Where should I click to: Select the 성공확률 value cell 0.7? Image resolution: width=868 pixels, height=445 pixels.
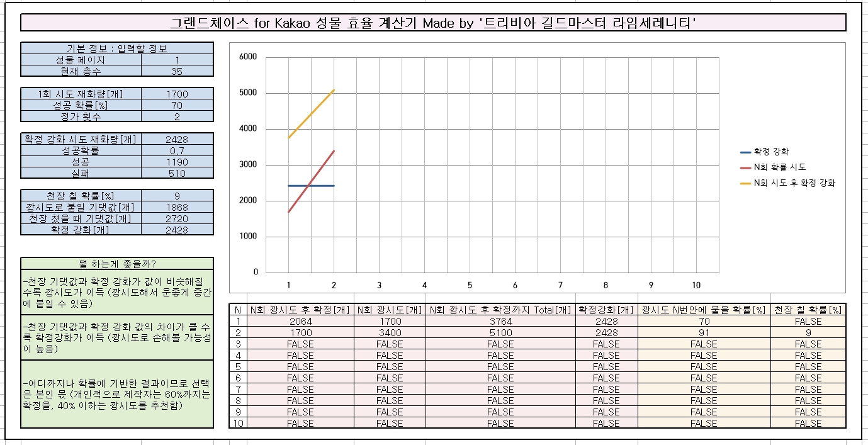(x=178, y=150)
